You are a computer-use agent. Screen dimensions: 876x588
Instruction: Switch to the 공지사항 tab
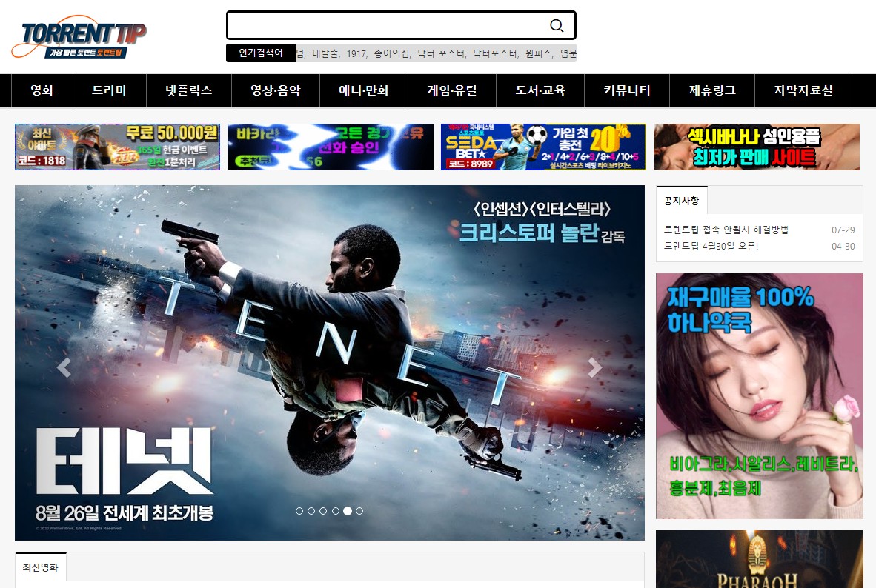click(x=682, y=201)
